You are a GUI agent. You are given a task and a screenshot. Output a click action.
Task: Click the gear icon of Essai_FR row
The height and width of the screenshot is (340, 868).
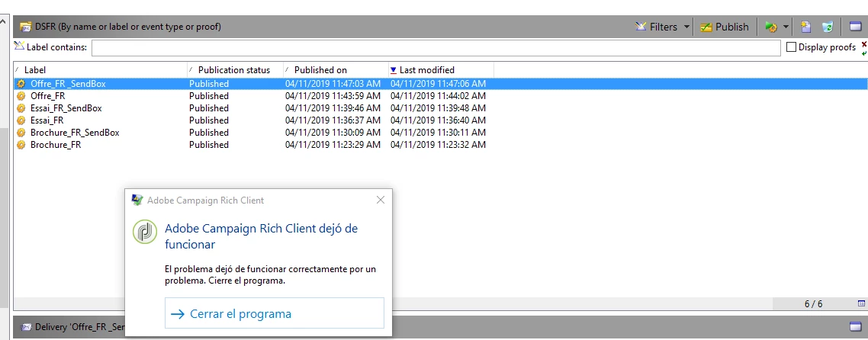click(x=21, y=120)
